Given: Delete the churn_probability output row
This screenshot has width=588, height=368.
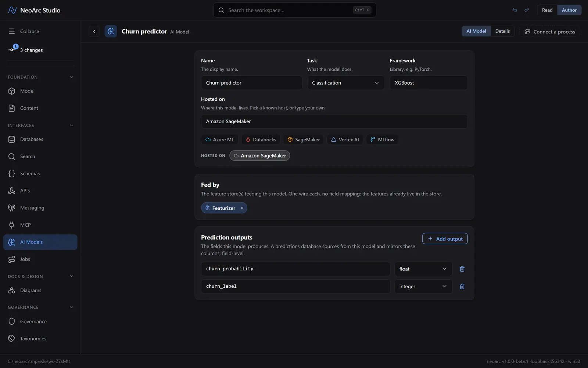Looking at the screenshot, I should point(462,269).
